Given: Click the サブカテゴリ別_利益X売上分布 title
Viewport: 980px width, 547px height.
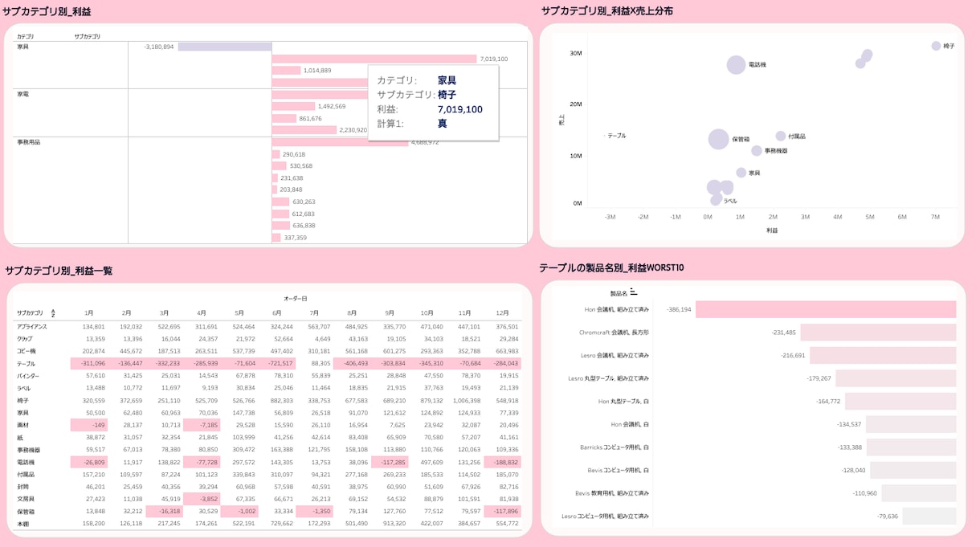Looking at the screenshot, I should point(607,11).
